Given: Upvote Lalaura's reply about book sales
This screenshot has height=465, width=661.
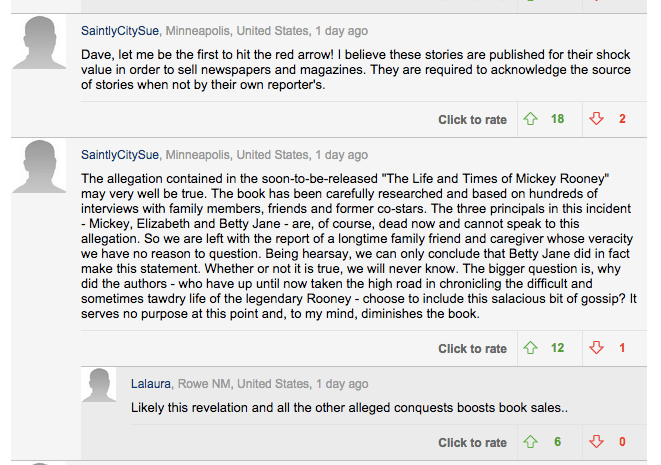Looking at the screenshot, I should click(531, 442).
